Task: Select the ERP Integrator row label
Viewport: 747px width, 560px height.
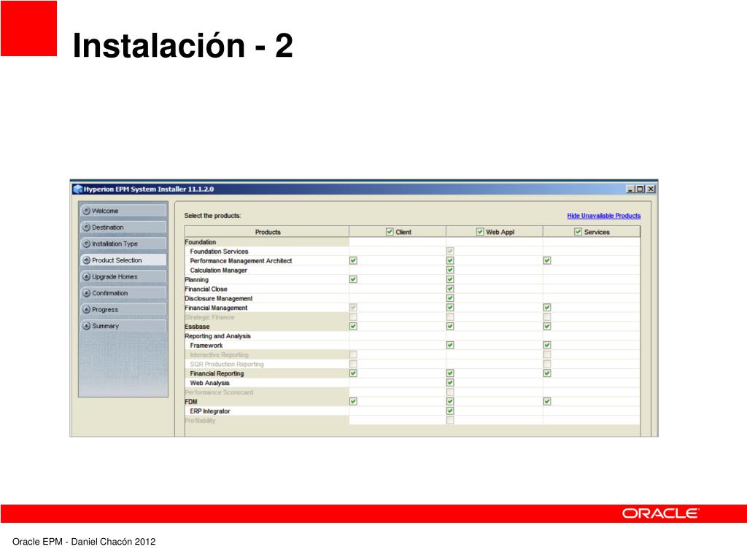Action: pos(210,411)
